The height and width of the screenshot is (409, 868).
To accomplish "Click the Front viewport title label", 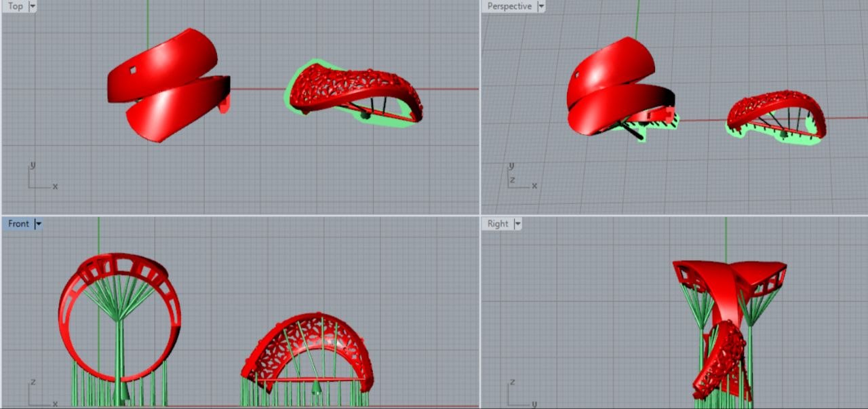I will pos(18,224).
